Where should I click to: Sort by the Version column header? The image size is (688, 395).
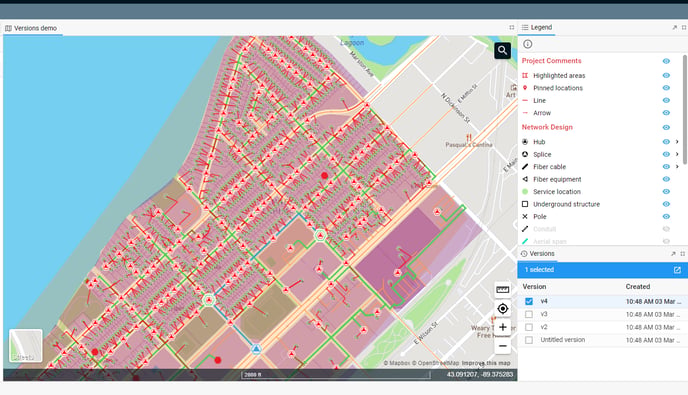pos(534,287)
